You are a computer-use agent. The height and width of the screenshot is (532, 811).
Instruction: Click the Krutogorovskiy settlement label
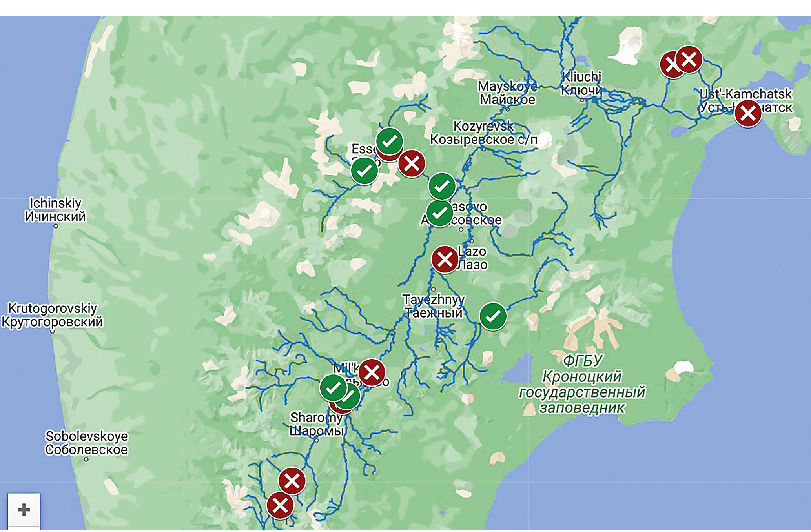coord(52,315)
